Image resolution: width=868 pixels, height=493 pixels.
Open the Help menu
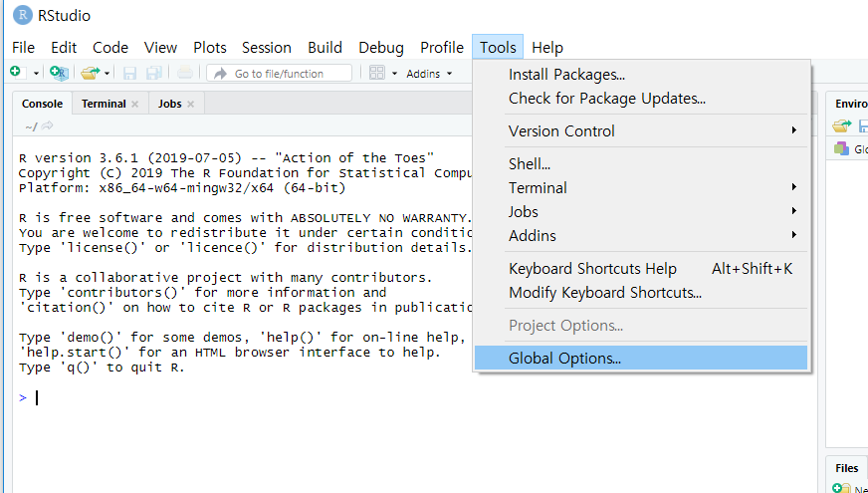pyautogui.click(x=547, y=48)
